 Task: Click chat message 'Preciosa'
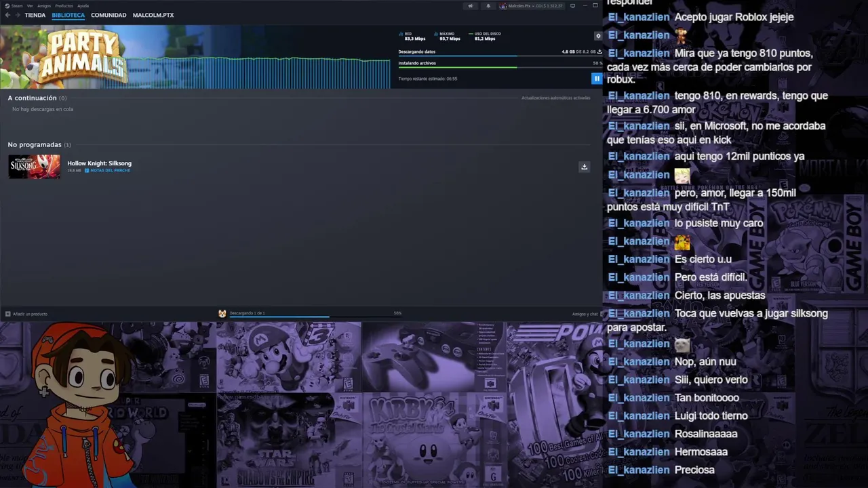point(694,470)
